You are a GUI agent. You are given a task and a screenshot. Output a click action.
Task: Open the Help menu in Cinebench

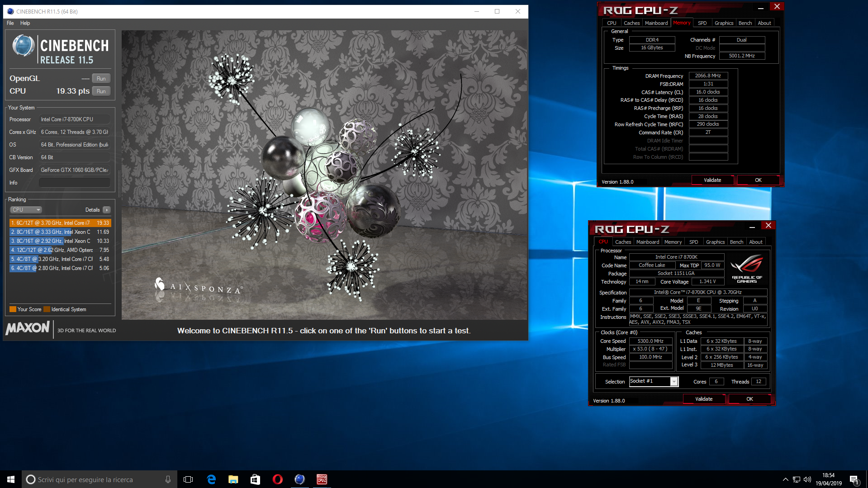coord(25,23)
